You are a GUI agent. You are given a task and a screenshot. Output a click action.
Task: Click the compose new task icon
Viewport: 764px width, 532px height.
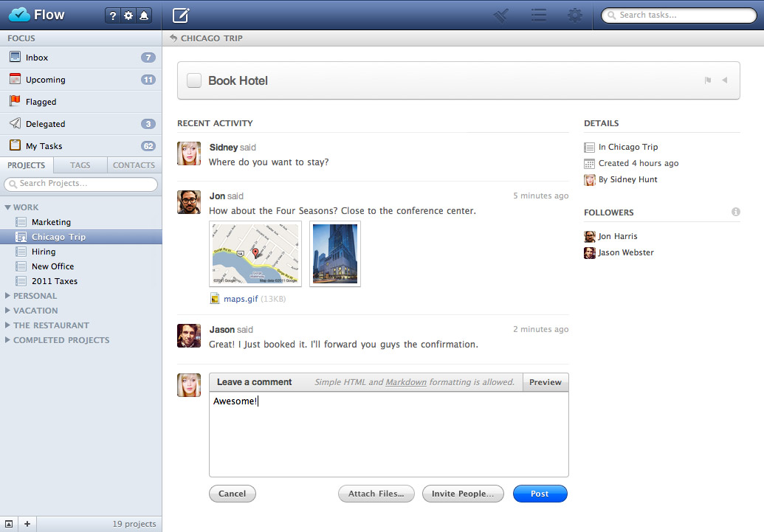tap(180, 15)
